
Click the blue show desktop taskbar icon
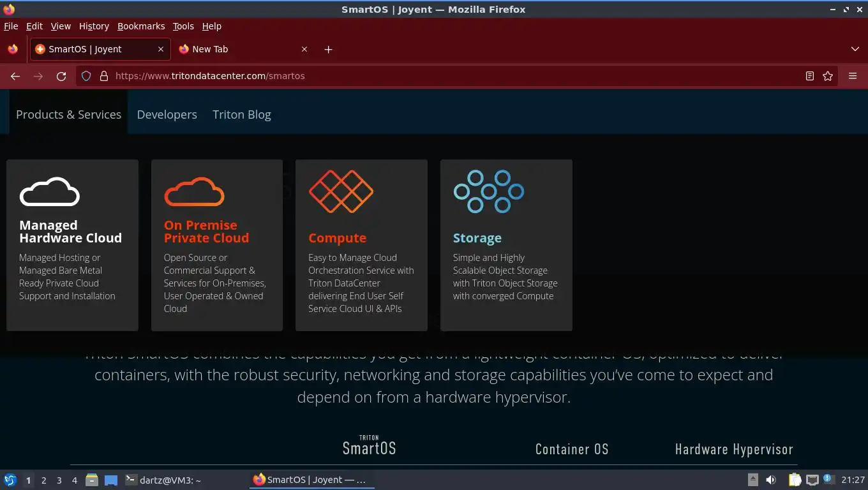pos(111,480)
